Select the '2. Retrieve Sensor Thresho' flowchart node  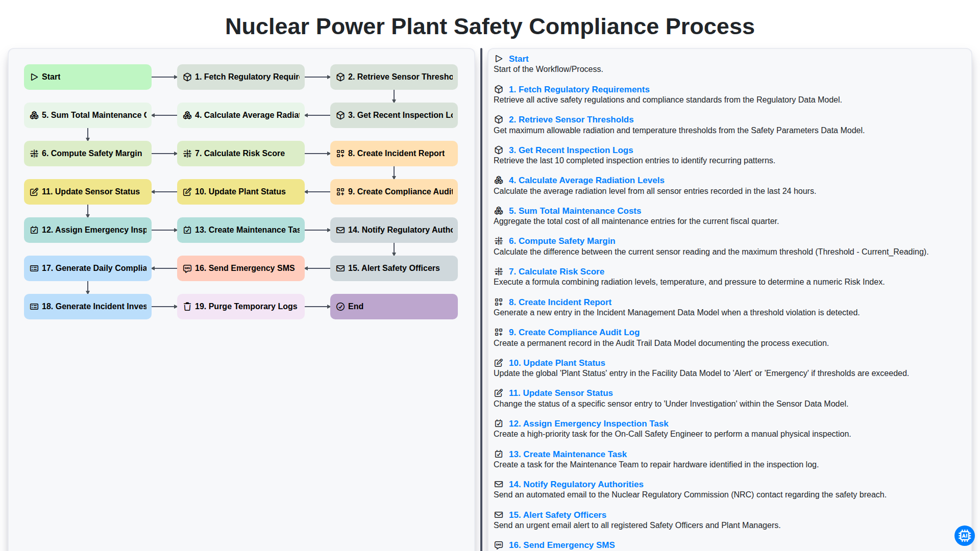pyautogui.click(x=394, y=77)
